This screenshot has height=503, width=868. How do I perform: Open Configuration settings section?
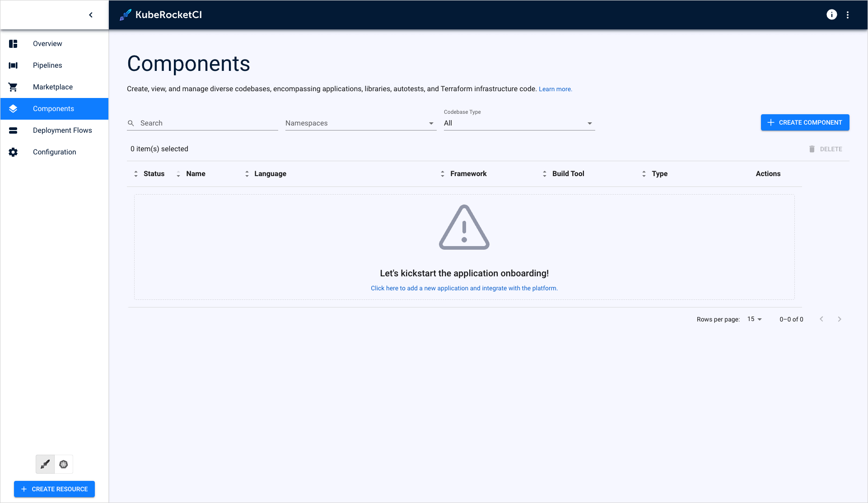[x=54, y=152]
